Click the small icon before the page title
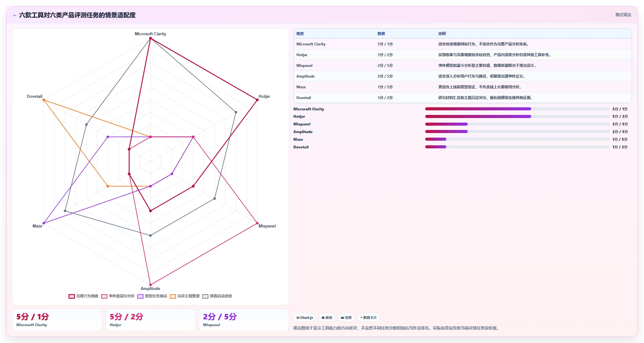This screenshot has height=343, width=644. point(14,15)
